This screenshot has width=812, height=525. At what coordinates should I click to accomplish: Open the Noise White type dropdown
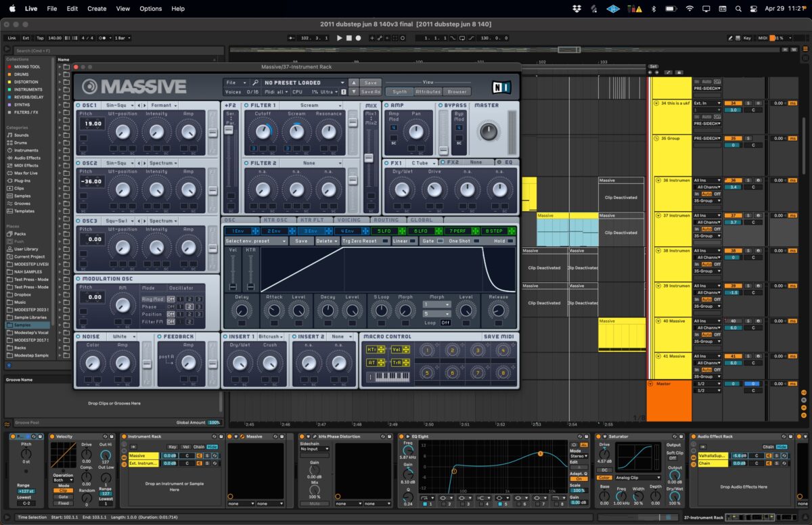(123, 336)
